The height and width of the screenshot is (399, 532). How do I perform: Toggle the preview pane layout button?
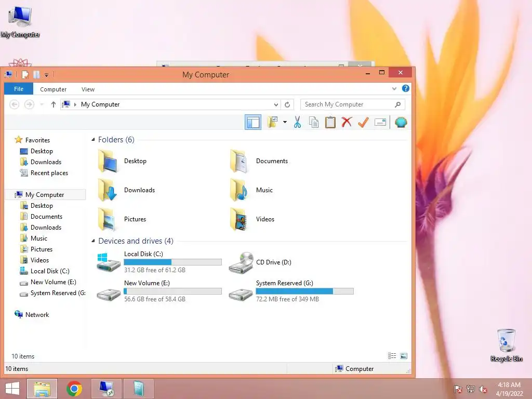pyautogui.click(x=253, y=122)
